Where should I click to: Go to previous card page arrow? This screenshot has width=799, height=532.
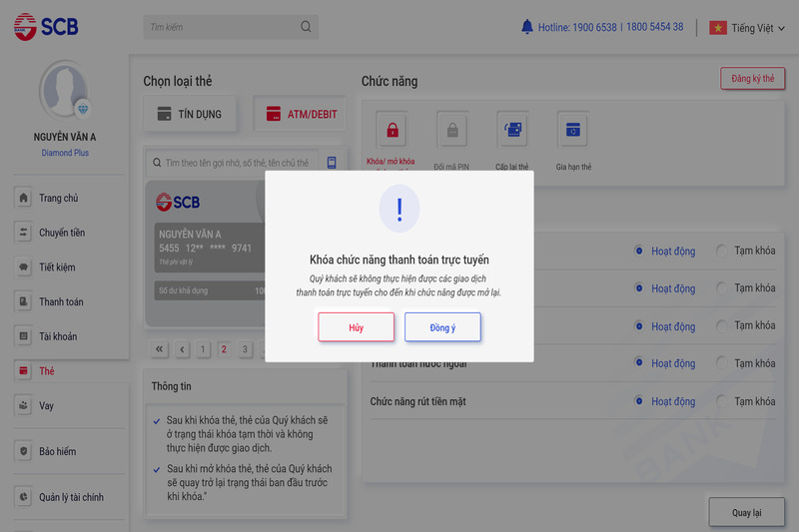(182, 349)
